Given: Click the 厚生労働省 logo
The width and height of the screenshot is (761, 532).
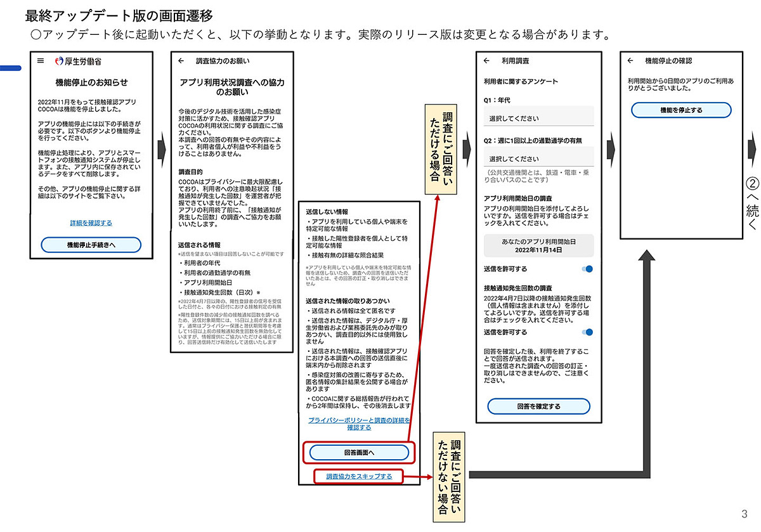Looking at the screenshot, I should coord(78,62).
